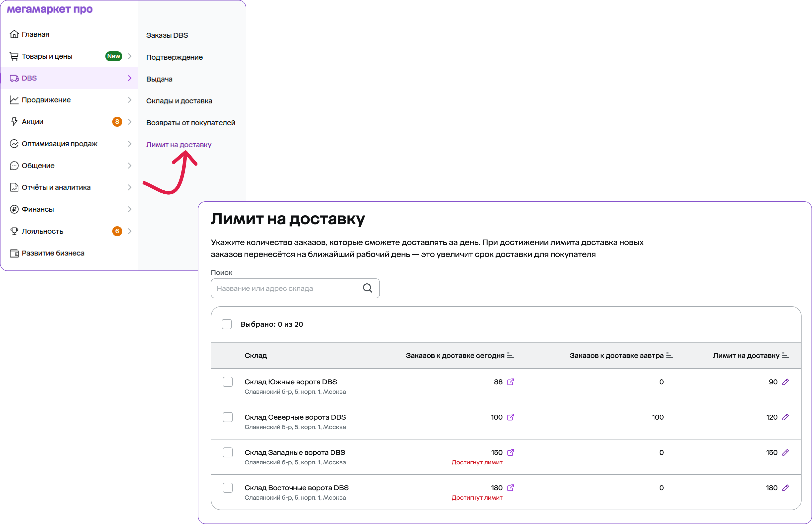
Task: Expand the Продвижение chevron
Action: click(130, 100)
